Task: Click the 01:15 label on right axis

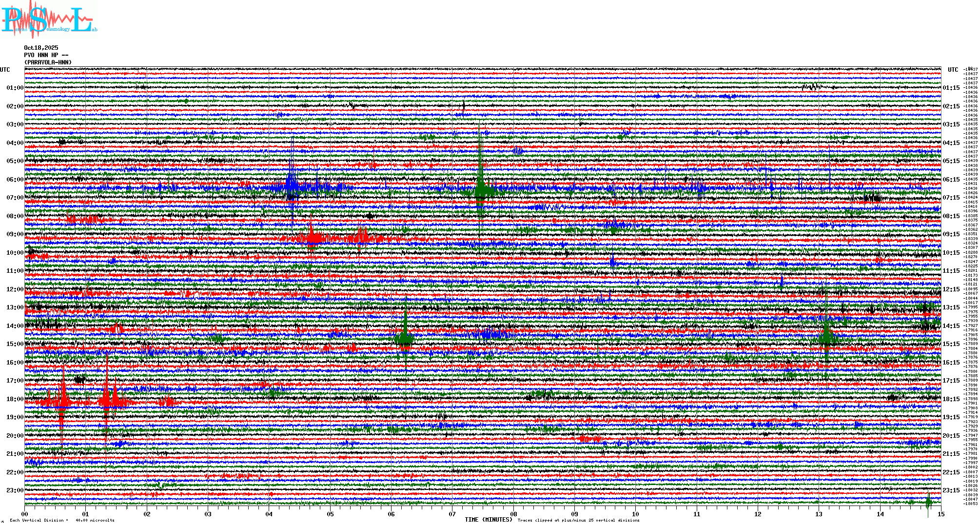Action: pos(951,88)
